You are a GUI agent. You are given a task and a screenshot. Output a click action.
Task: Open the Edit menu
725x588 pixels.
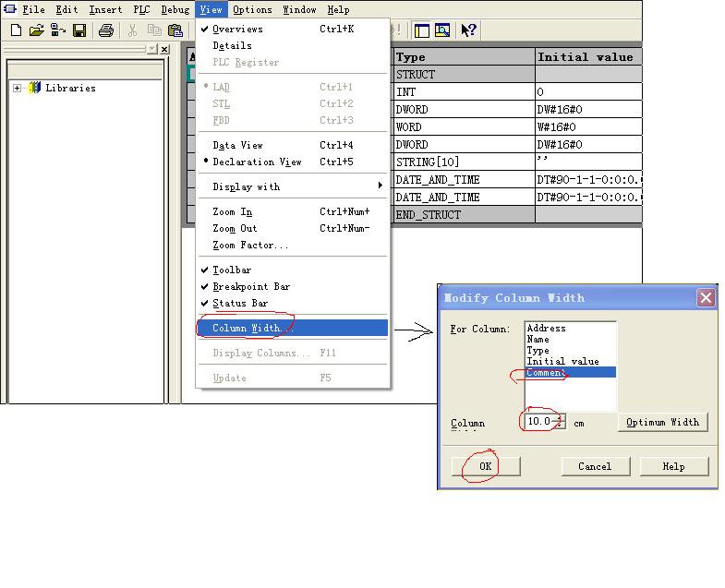[x=66, y=9]
